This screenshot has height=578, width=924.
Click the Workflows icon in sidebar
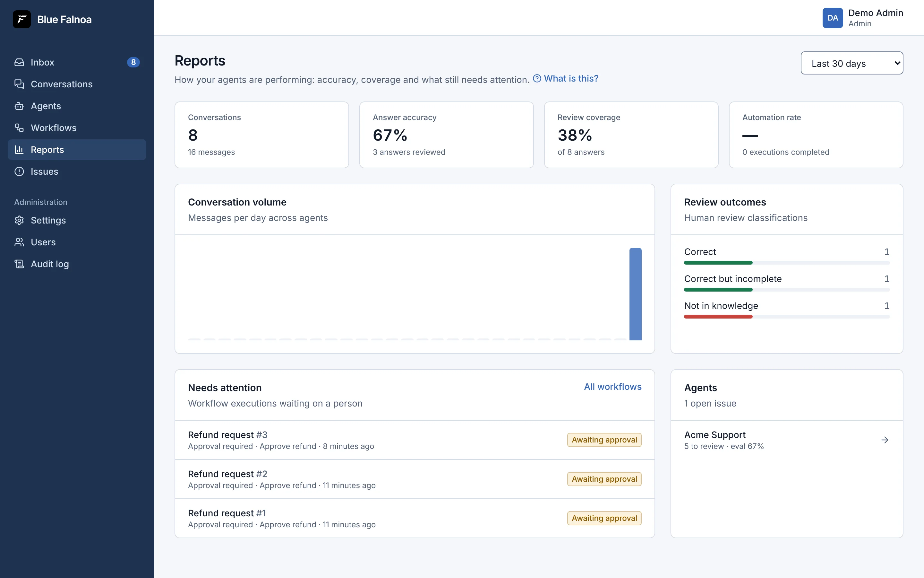19,128
